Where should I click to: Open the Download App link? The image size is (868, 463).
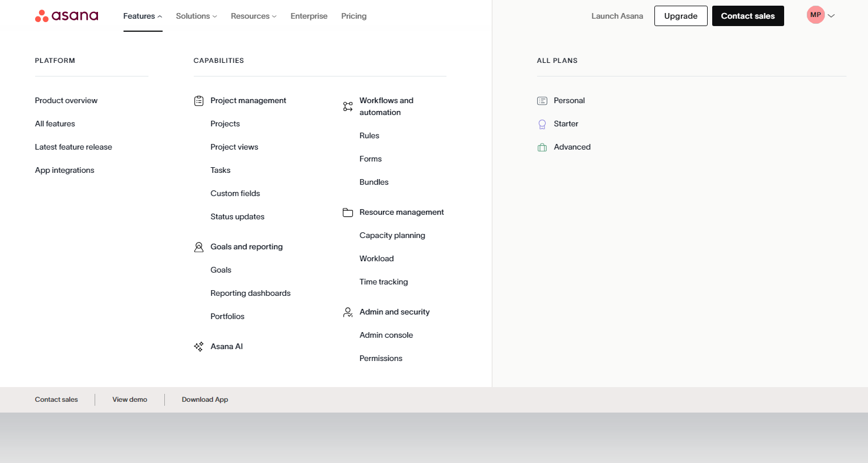point(205,400)
